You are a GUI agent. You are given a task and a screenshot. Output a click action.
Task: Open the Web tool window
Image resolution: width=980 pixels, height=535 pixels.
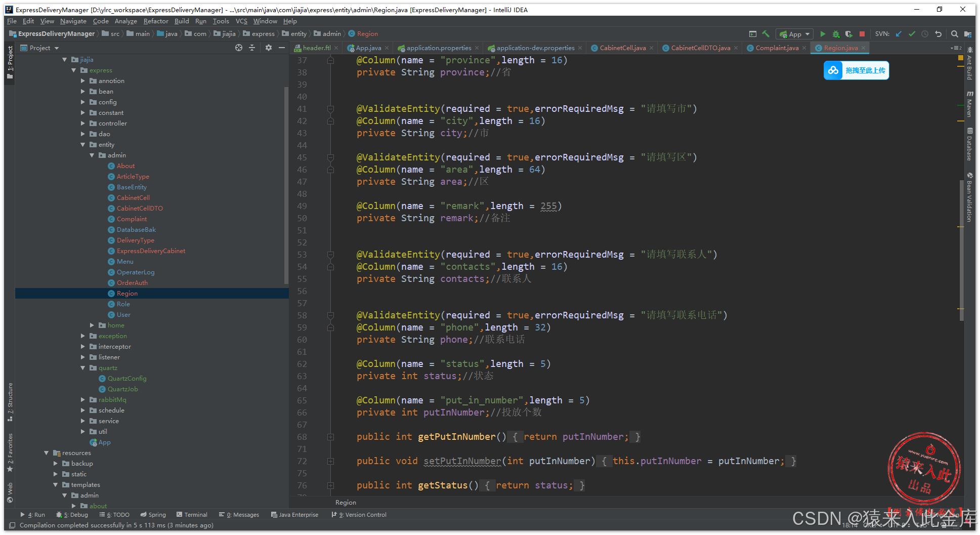click(x=10, y=493)
